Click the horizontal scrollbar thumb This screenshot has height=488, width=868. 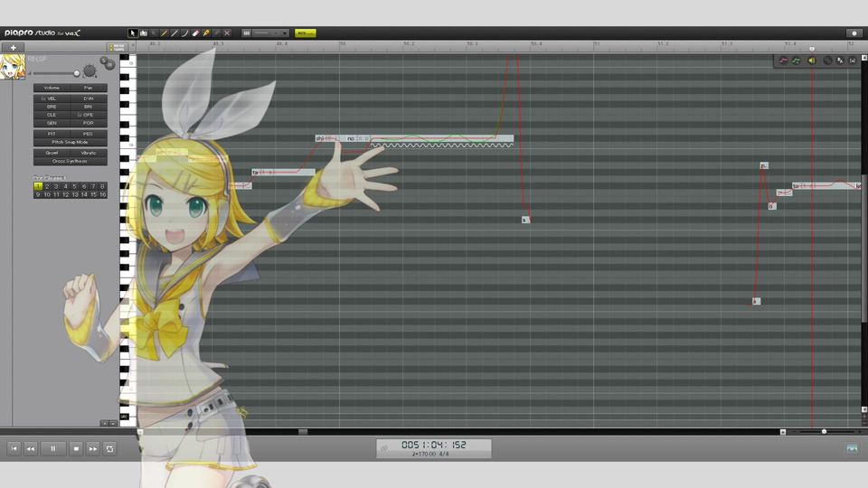pyautogui.click(x=303, y=432)
